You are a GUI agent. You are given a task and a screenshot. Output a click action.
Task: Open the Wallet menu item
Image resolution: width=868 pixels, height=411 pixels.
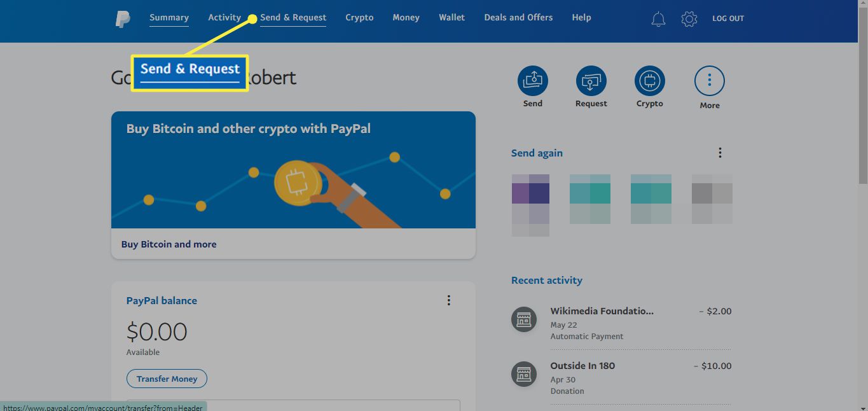(x=451, y=18)
